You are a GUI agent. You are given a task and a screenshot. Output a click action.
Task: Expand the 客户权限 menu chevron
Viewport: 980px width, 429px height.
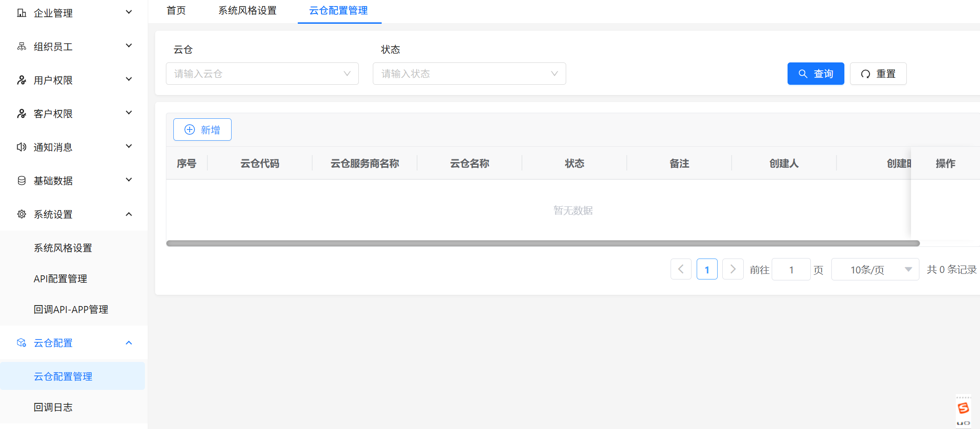pyautogui.click(x=129, y=113)
